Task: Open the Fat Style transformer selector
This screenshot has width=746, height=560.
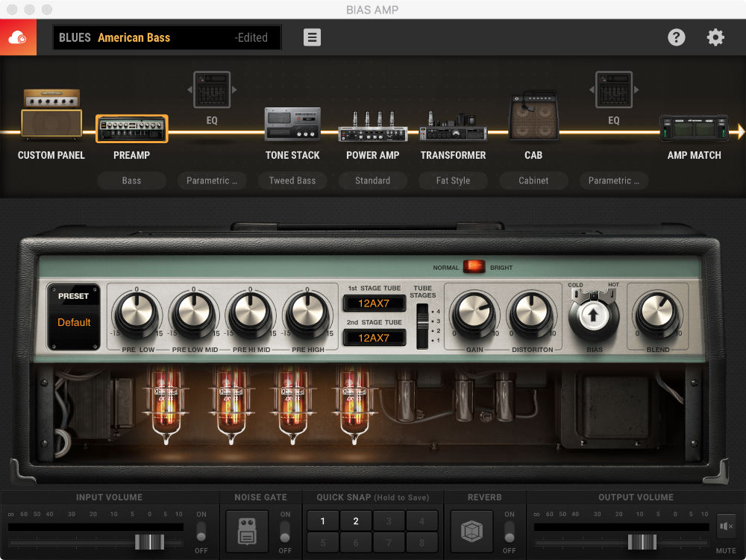Action: (x=453, y=180)
